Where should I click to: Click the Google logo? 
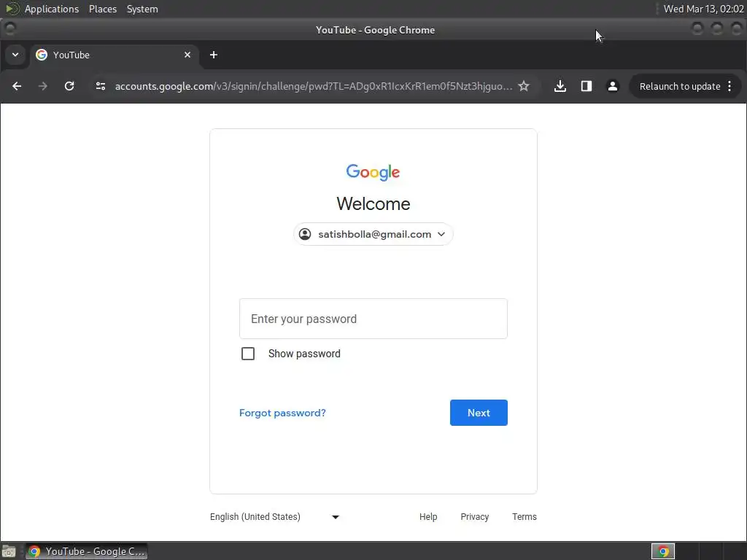click(x=373, y=172)
